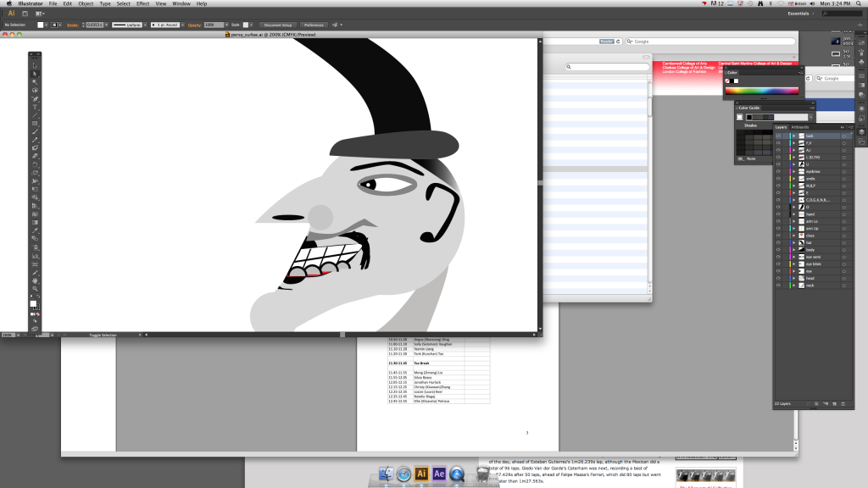The height and width of the screenshot is (488, 868).
Task: Click the After Effects icon in Dock
Action: tap(439, 474)
